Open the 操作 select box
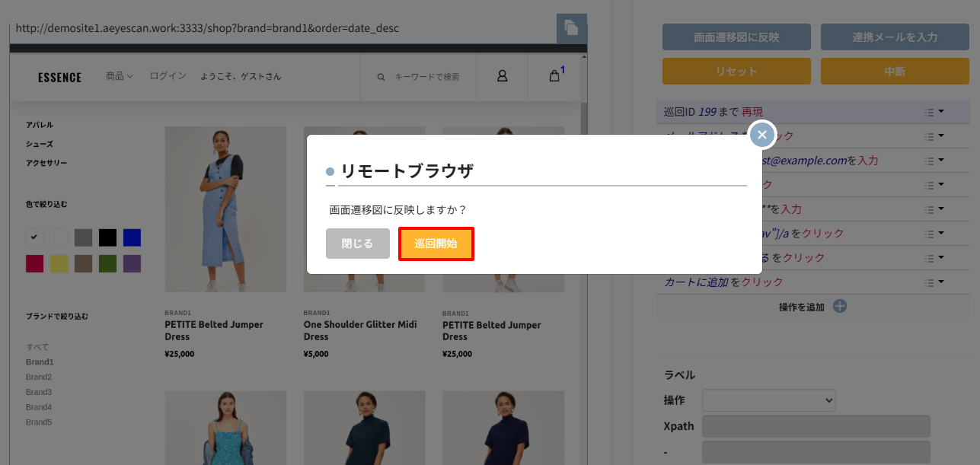The width and height of the screenshot is (980, 465). [769, 400]
